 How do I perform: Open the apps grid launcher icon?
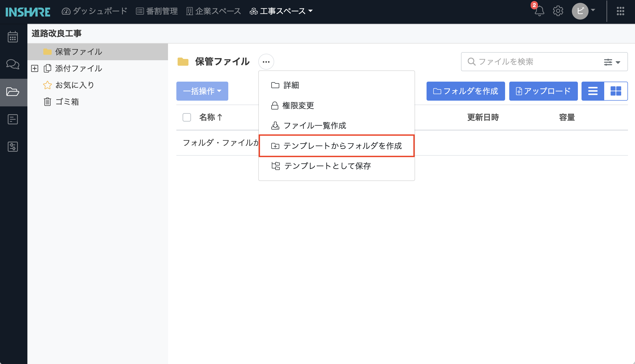coord(620,11)
